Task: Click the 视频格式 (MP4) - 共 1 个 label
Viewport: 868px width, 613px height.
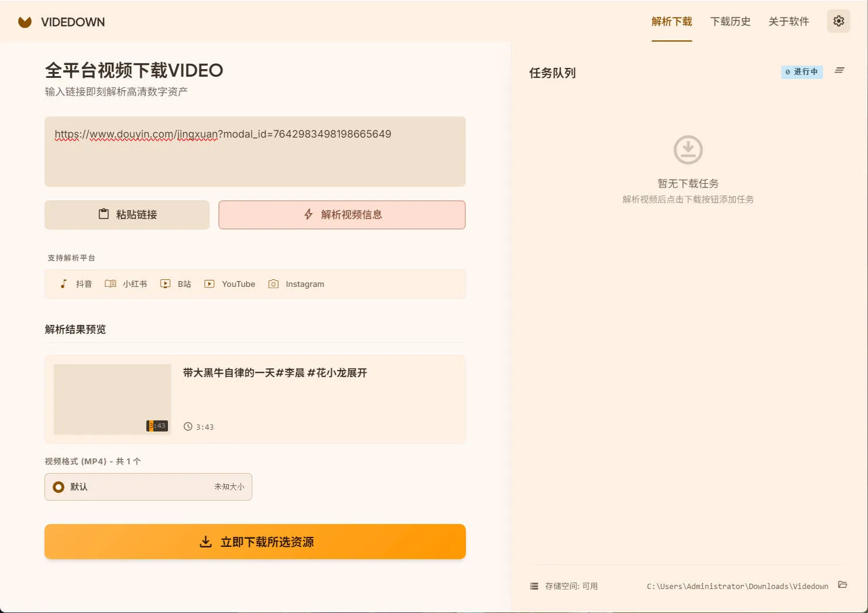Action: tap(92, 461)
